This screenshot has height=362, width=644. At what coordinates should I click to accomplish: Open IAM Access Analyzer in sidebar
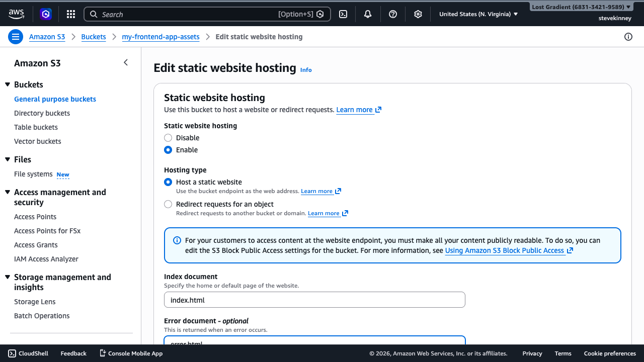(46, 259)
